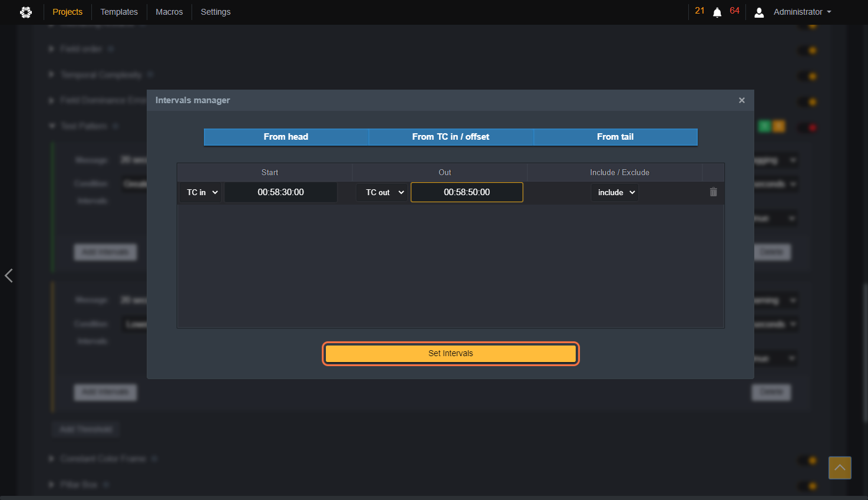Choose From TC in / offset option
This screenshot has height=500, width=868.
451,137
